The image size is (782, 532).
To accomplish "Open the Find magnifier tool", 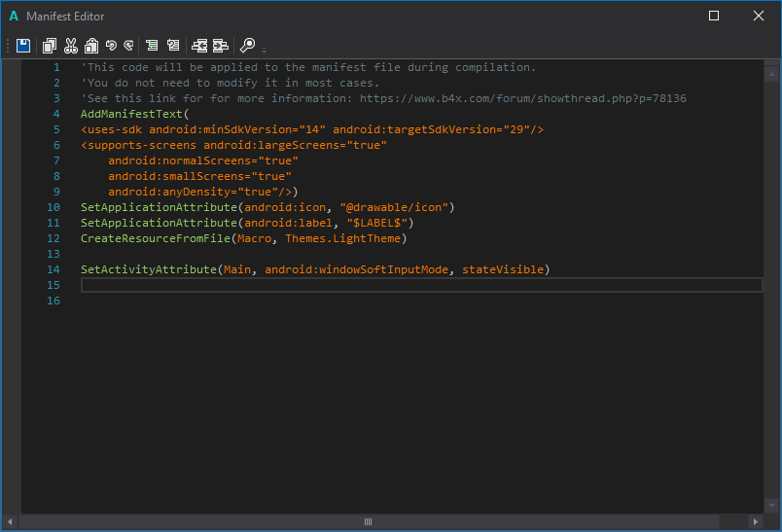I will [247, 45].
